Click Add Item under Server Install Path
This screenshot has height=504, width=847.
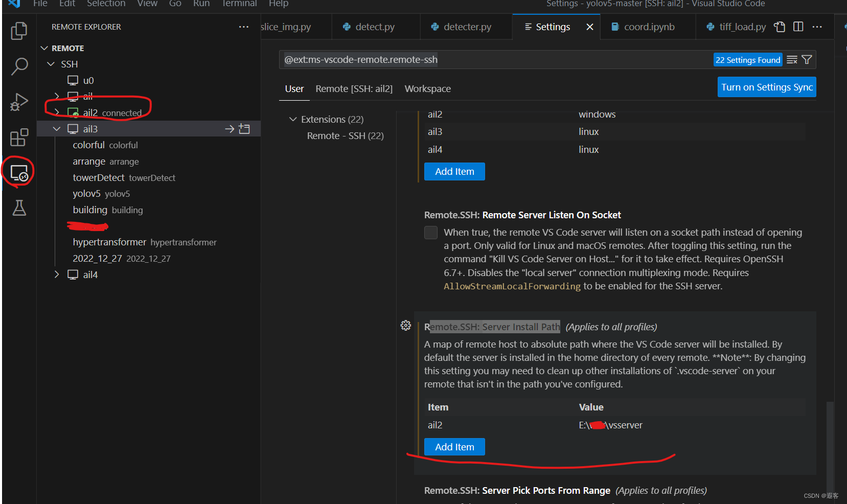click(454, 447)
